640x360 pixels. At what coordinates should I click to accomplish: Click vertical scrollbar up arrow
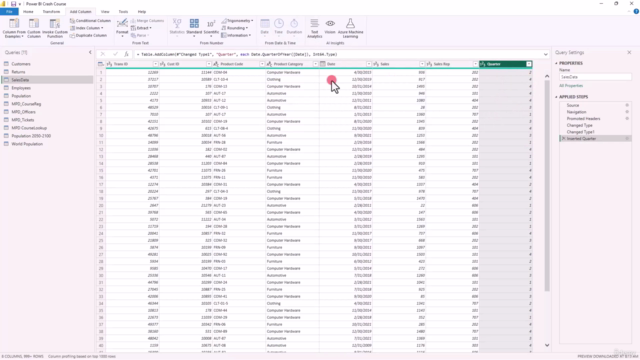[x=547, y=76]
